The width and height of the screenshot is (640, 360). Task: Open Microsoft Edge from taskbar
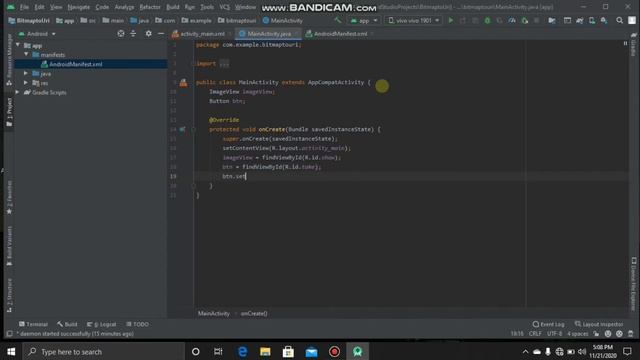[x=242, y=351]
